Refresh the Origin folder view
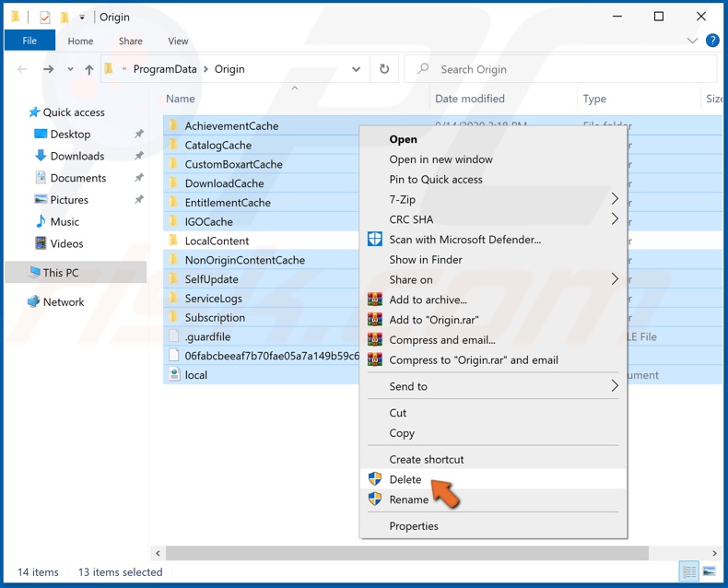728x588 pixels. click(384, 69)
